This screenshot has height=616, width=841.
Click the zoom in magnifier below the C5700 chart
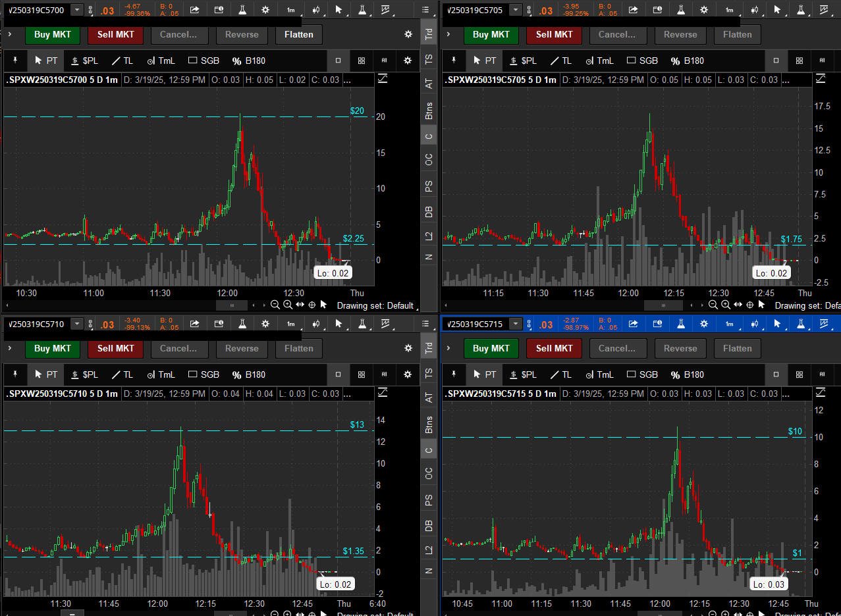coord(288,305)
